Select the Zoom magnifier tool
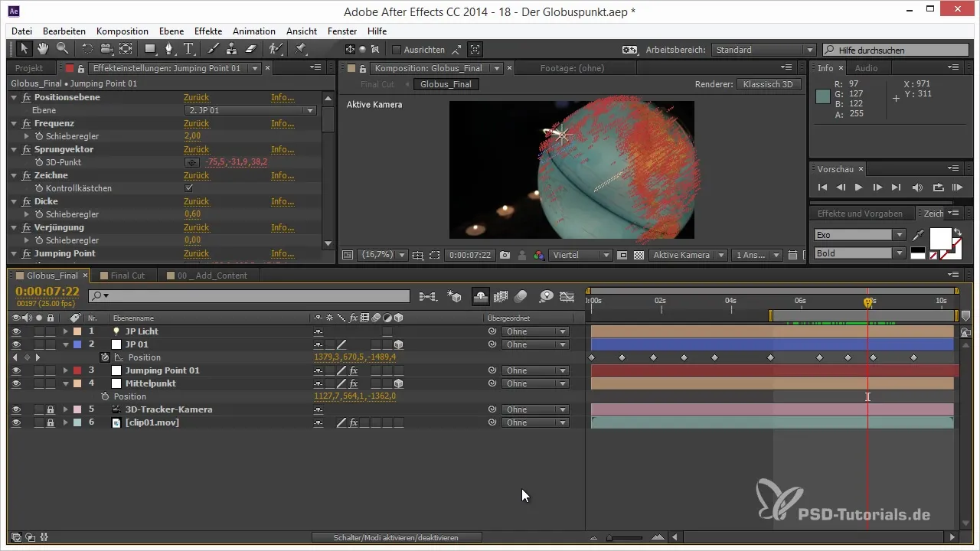The image size is (980, 551). point(62,49)
